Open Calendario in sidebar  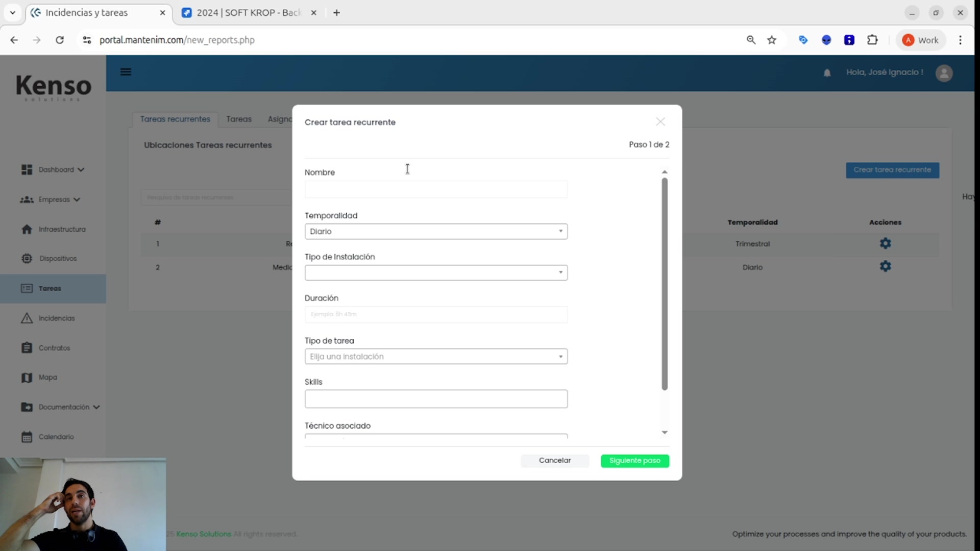pyautogui.click(x=56, y=437)
